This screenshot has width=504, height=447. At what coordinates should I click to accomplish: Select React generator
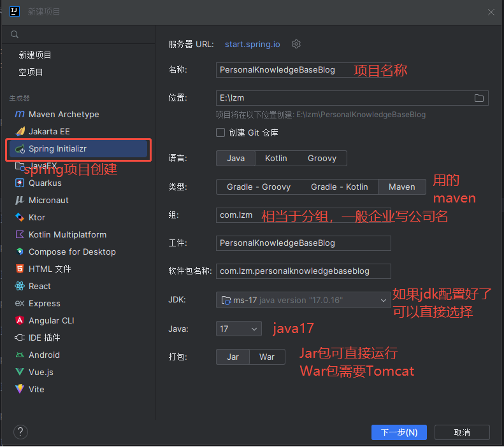click(78, 286)
